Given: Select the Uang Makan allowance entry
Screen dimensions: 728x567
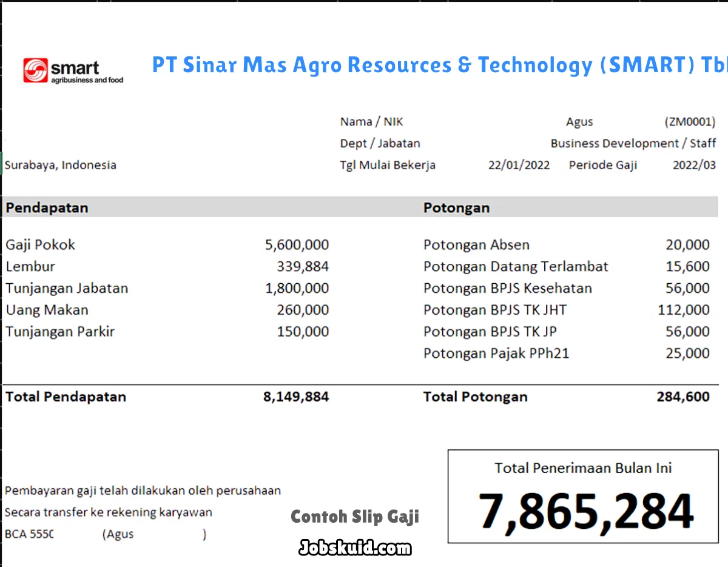Looking at the screenshot, I should pos(47,310).
